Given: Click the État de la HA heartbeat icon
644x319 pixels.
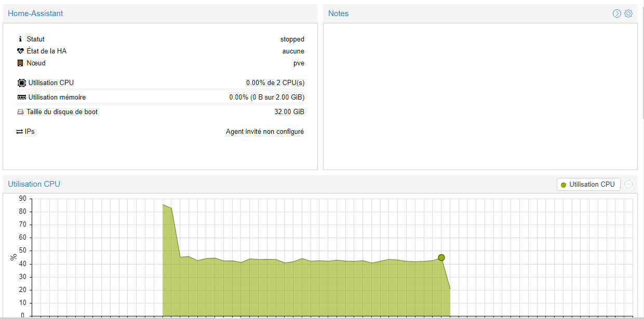Looking at the screenshot, I should point(20,51).
